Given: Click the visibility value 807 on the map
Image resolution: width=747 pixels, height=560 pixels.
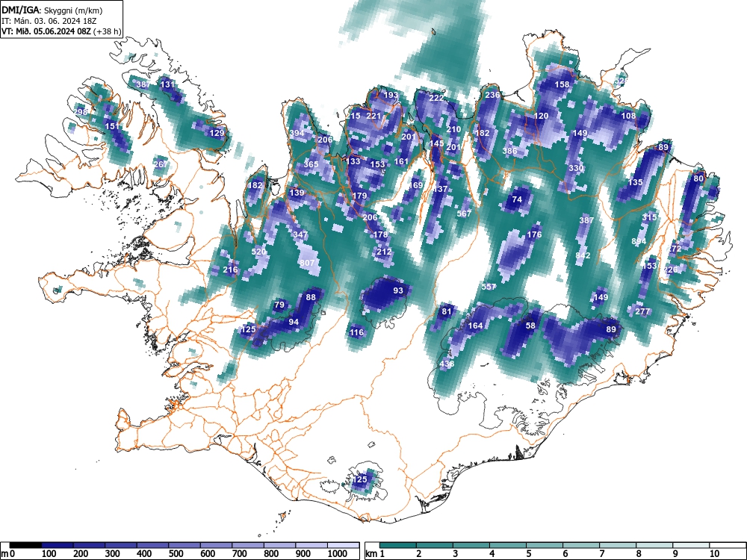Looking at the screenshot, I should (307, 263).
